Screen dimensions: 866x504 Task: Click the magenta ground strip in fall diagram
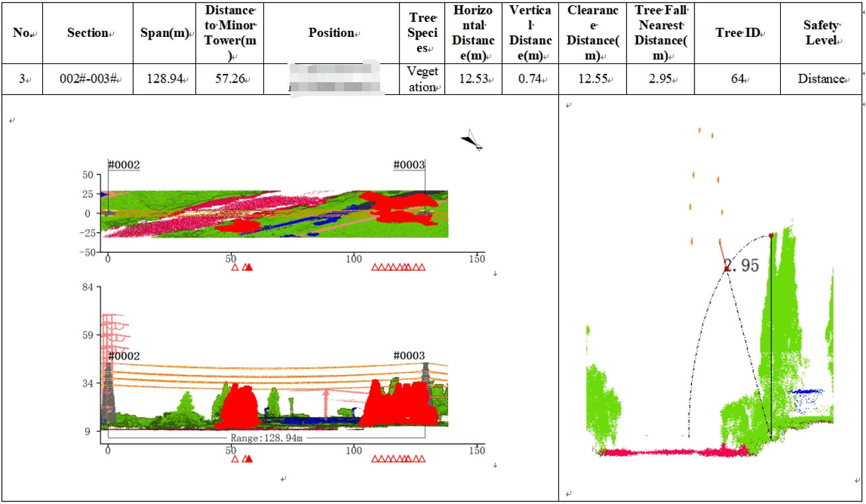coord(673,452)
